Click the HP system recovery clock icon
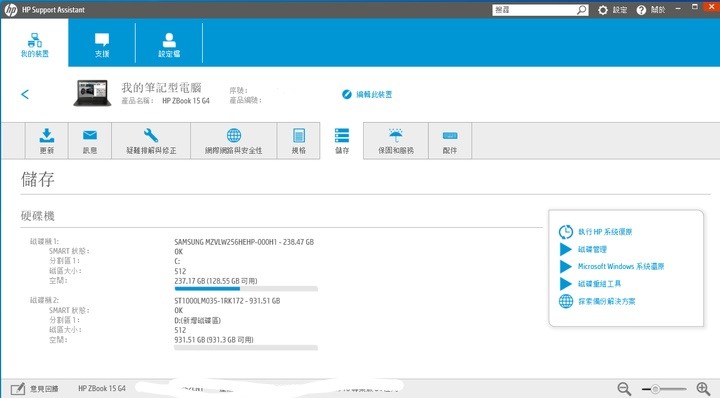 coord(566,232)
